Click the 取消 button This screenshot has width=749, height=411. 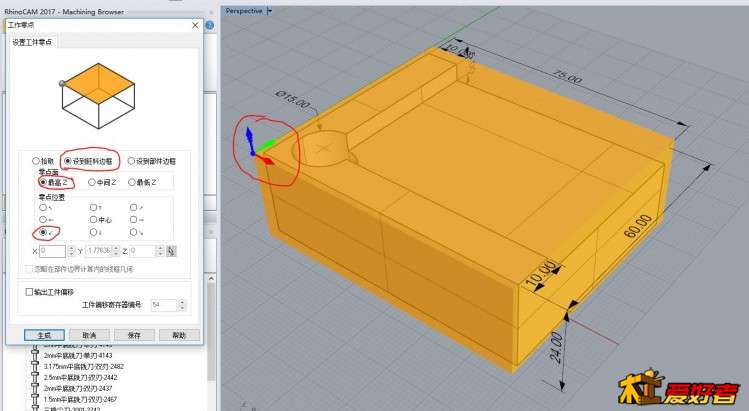pos(89,335)
